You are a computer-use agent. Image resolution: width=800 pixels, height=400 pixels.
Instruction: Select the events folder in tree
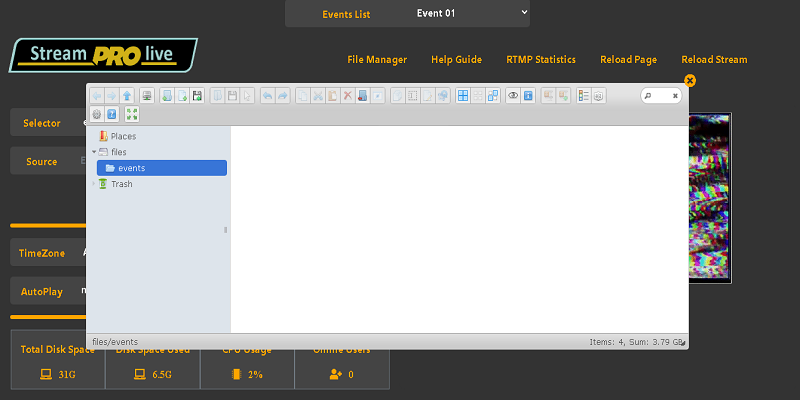(x=131, y=168)
